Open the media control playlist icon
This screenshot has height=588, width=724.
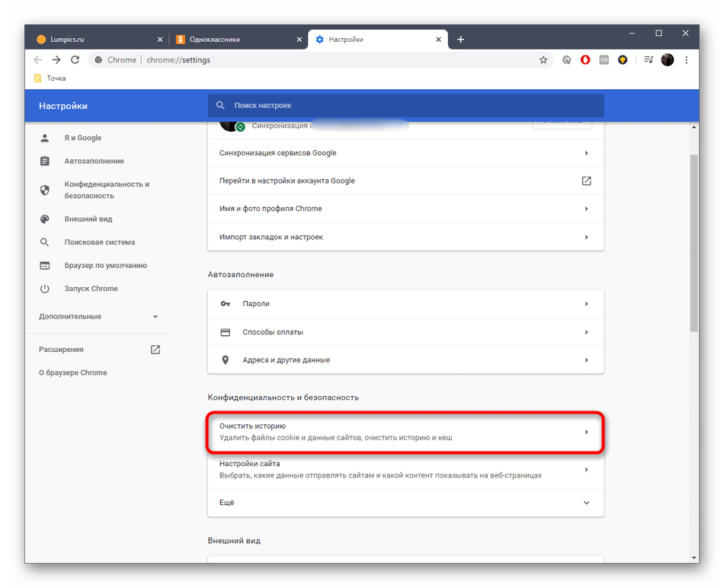point(649,60)
